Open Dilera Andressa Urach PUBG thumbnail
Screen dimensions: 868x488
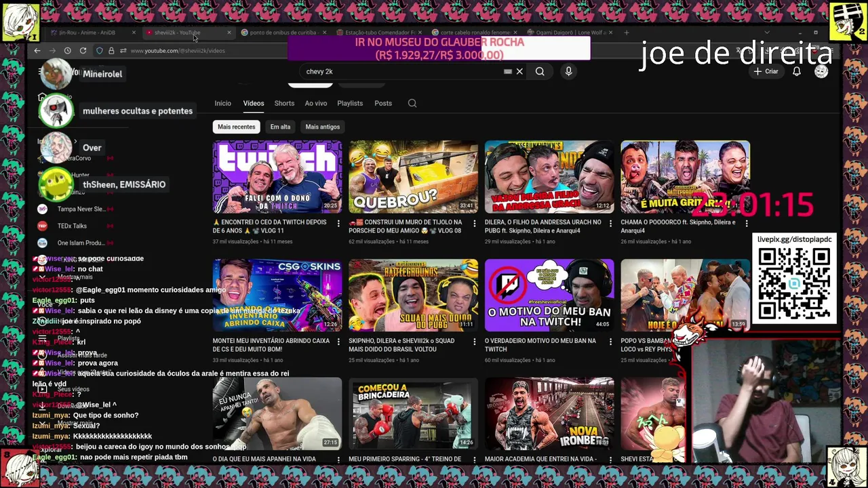549,177
